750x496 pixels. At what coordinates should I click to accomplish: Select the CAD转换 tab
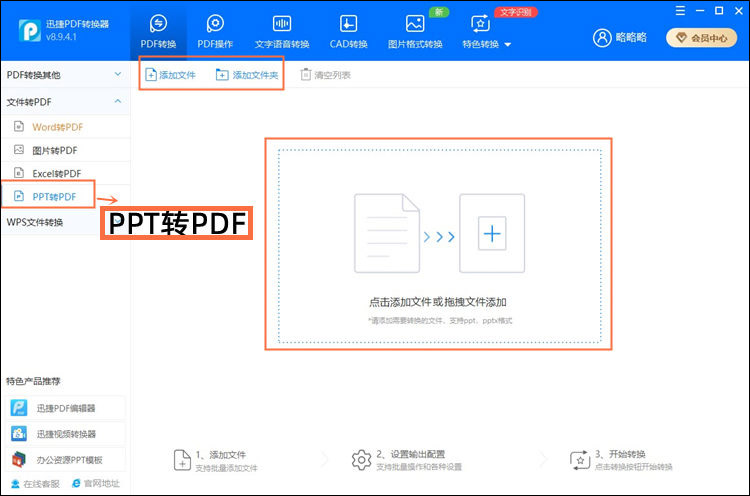[x=348, y=33]
